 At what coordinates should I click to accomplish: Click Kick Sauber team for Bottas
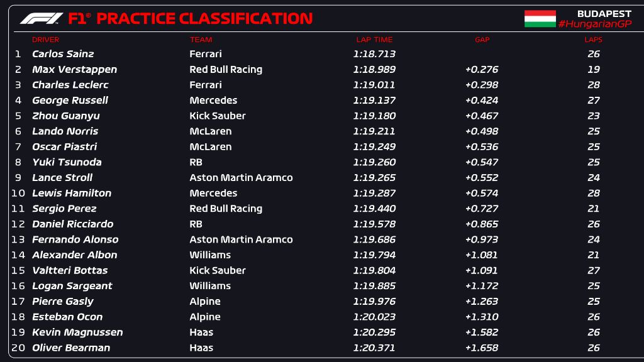218,270
